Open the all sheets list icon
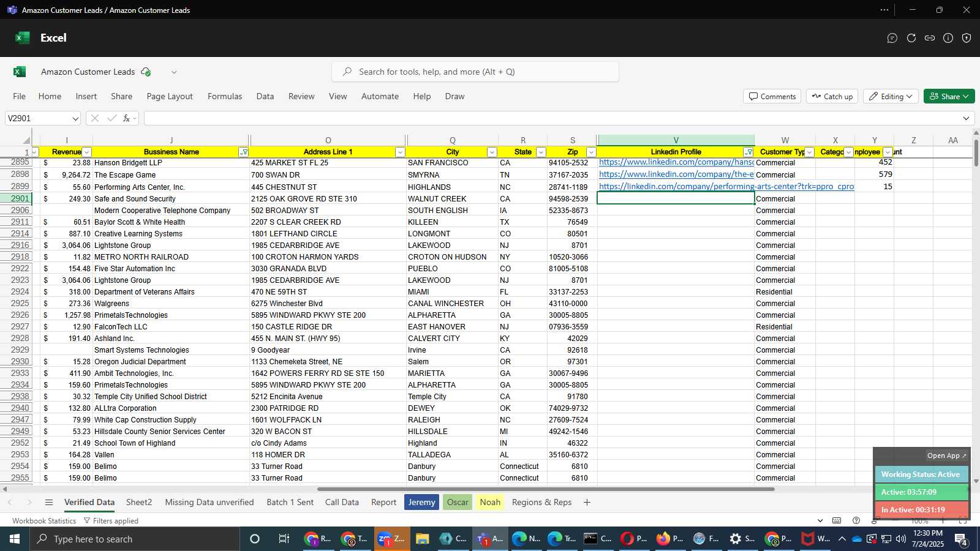 tap(49, 502)
